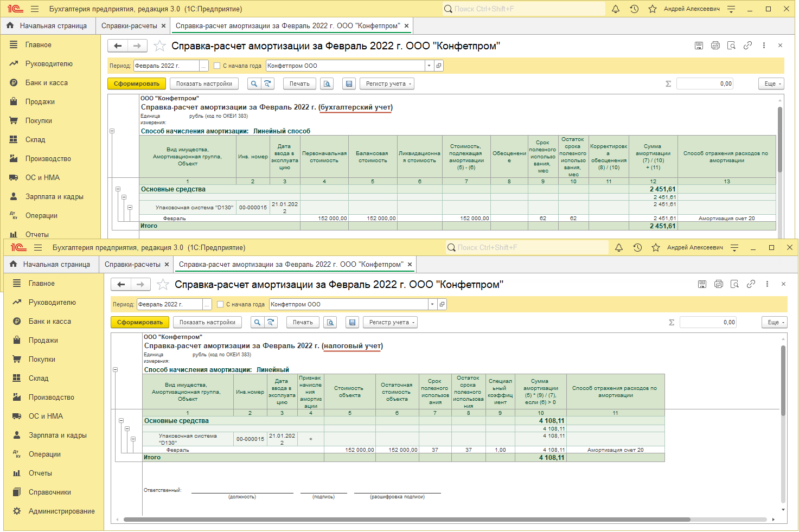Image resolution: width=799 pixels, height=532 pixels.
Task: Open period selector ellipsis in lower window
Action: click(207, 304)
